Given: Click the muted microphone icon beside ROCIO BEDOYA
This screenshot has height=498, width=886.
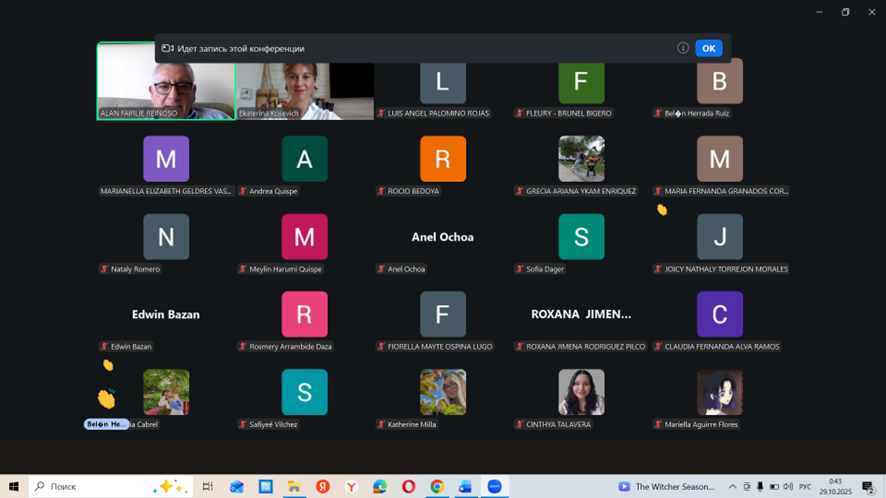Looking at the screenshot, I should [381, 191].
